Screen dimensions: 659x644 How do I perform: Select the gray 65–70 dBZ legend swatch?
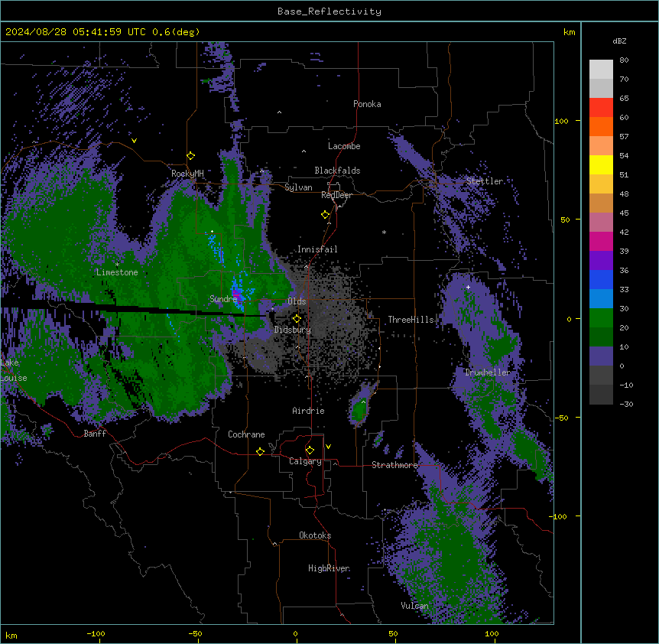click(x=601, y=88)
